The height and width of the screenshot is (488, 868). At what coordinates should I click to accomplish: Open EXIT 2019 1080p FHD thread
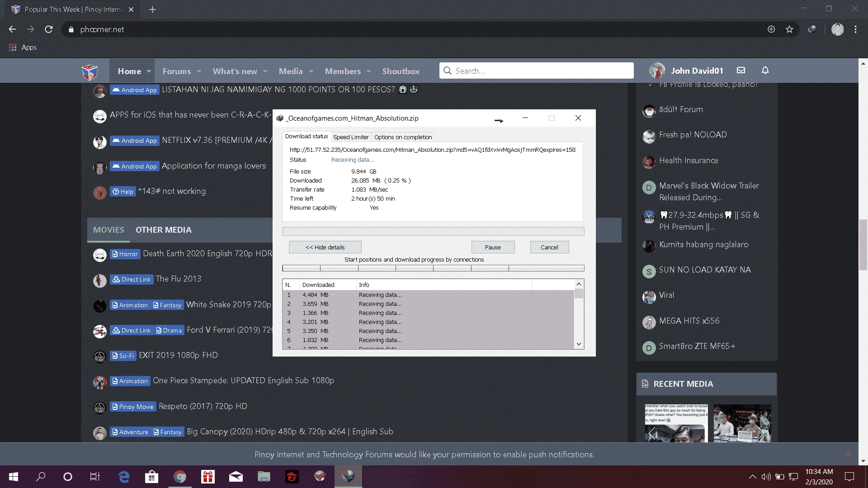[178, 355]
